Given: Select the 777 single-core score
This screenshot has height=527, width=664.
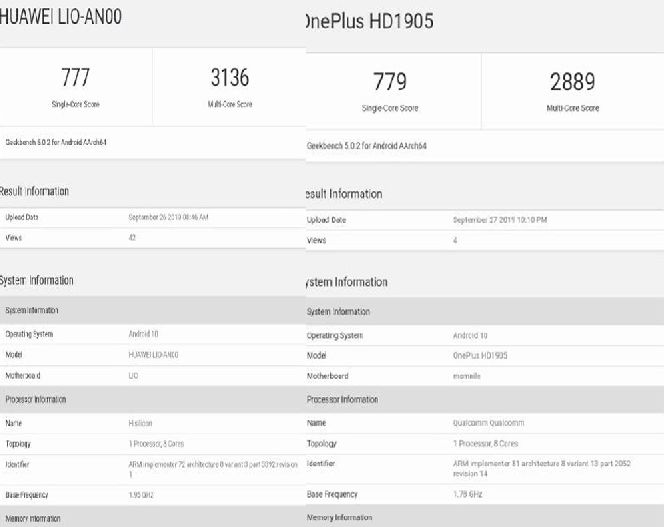Looking at the screenshot, I should coord(75,78).
